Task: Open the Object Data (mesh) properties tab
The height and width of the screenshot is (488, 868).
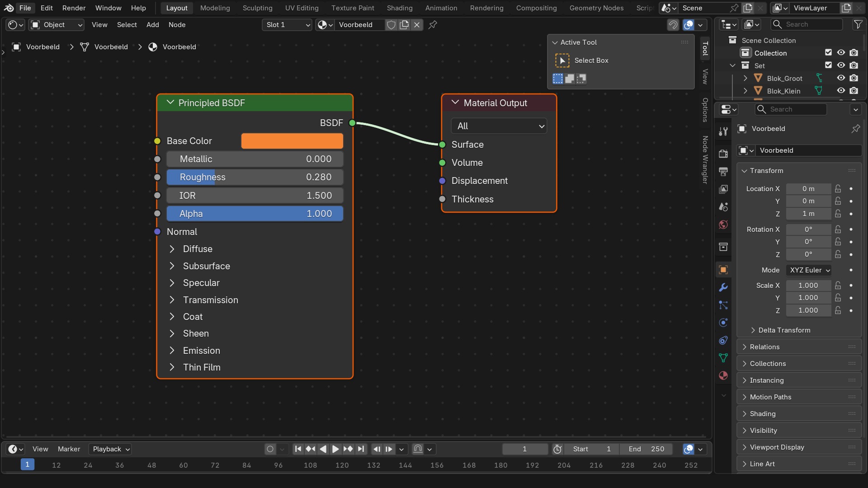Action: pyautogui.click(x=723, y=358)
